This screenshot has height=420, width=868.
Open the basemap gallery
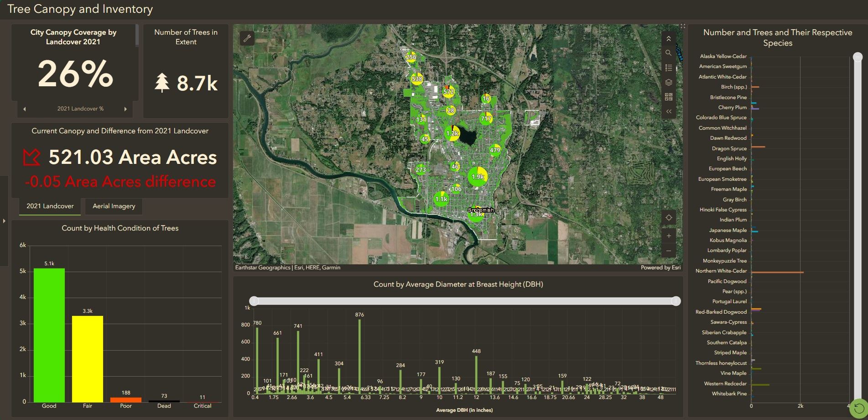669,97
